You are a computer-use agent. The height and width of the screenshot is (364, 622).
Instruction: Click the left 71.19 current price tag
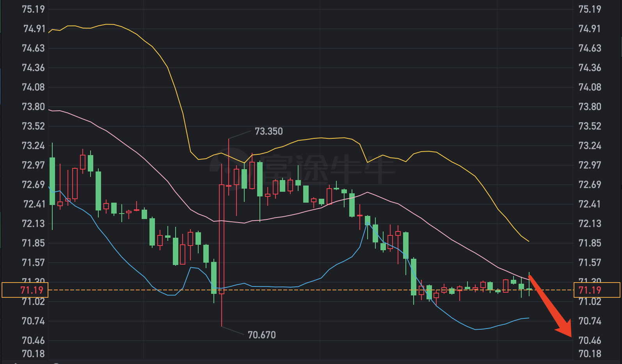coord(25,290)
